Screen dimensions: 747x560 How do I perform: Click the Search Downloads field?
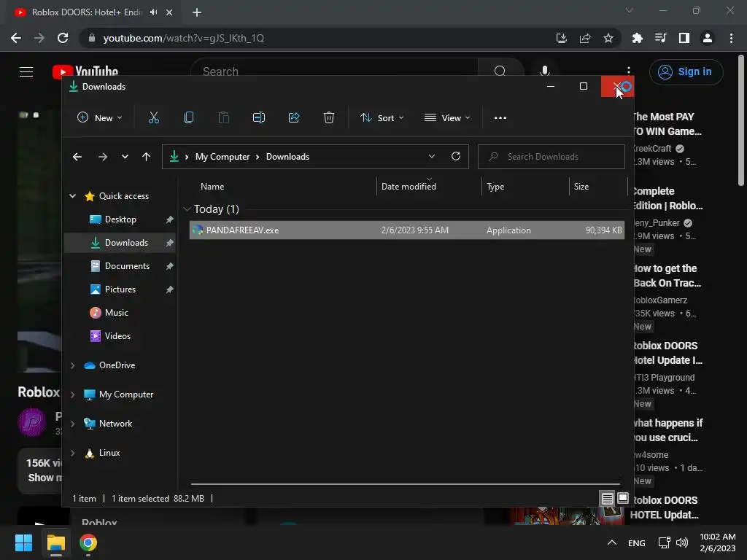[x=551, y=157]
